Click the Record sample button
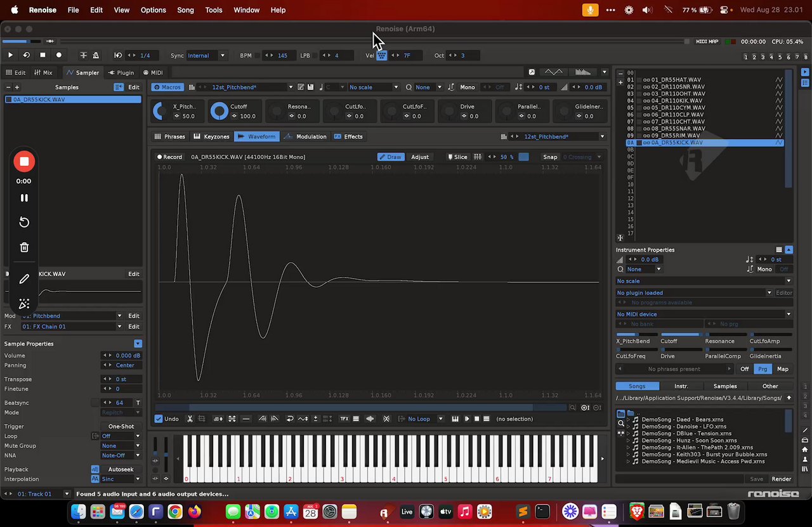This screenshot has height=527, width=812. click(170, 157)
